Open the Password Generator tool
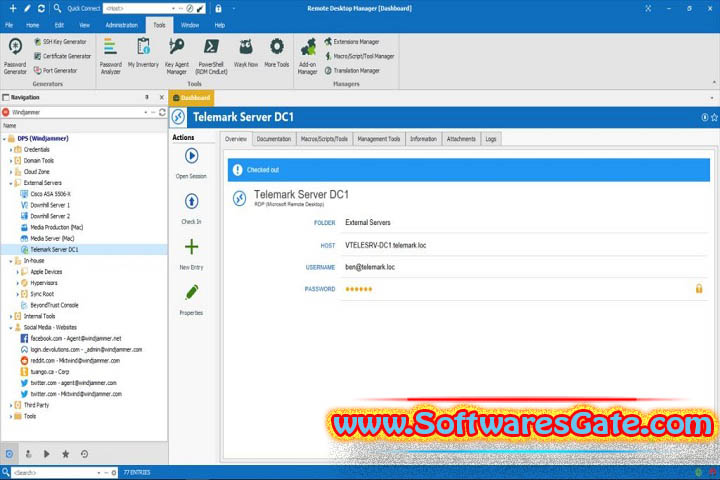The height and width of the screenshot is (480, 720). click(15, 56)
